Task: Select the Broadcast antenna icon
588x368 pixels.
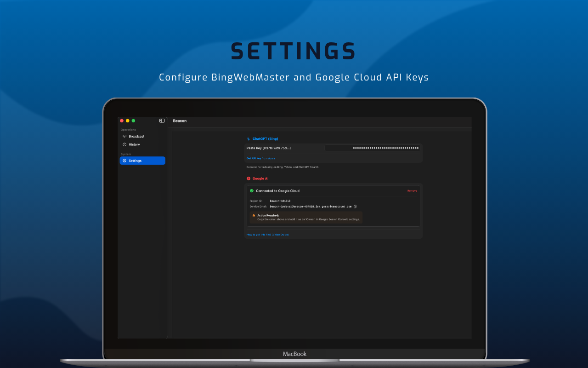Action: click(x=124, y=136)
